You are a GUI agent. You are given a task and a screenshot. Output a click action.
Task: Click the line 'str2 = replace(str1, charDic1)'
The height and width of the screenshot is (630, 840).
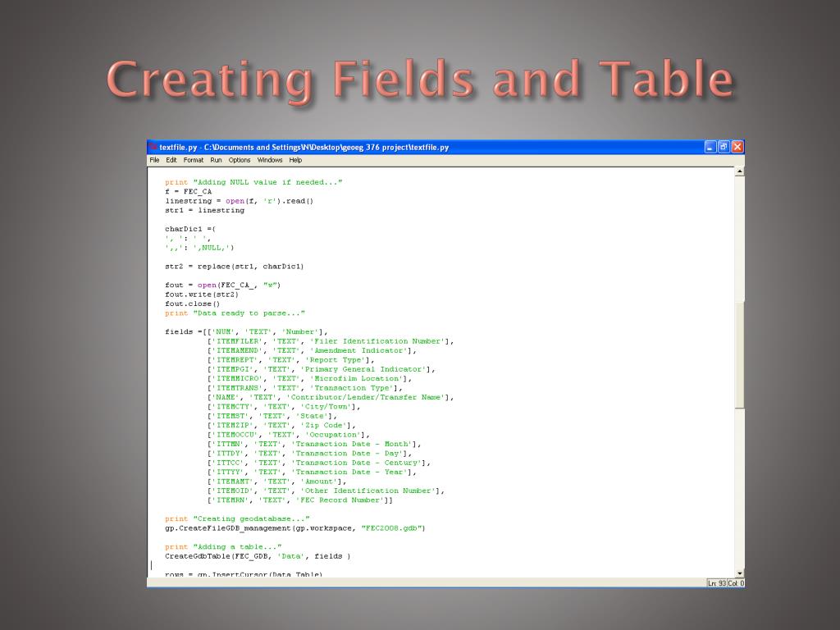coord(234,267)
